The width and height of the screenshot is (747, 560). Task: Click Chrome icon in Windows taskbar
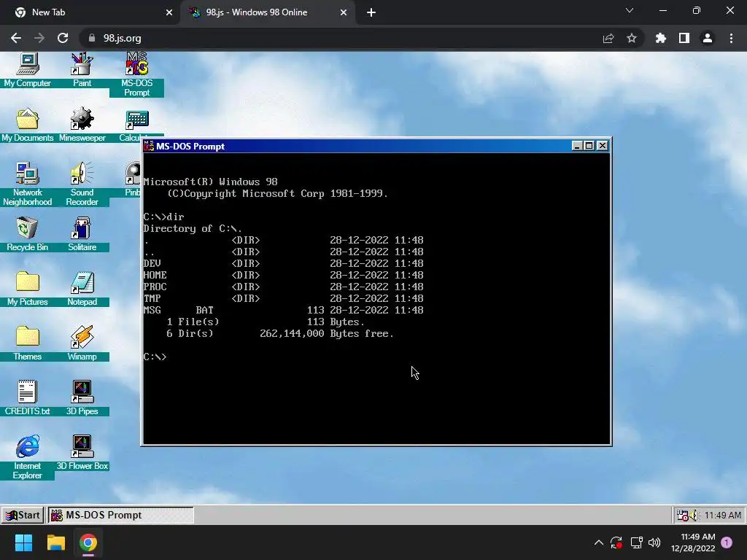88,542
